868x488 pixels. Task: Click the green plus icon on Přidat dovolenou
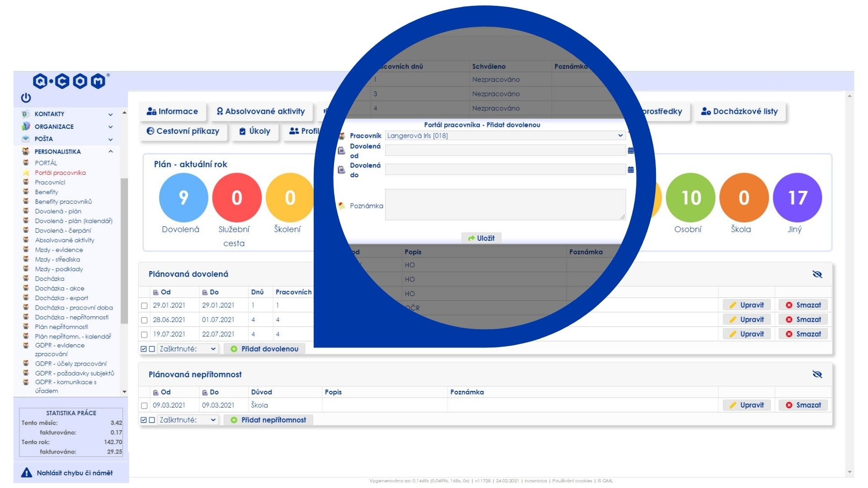point(234,349)
